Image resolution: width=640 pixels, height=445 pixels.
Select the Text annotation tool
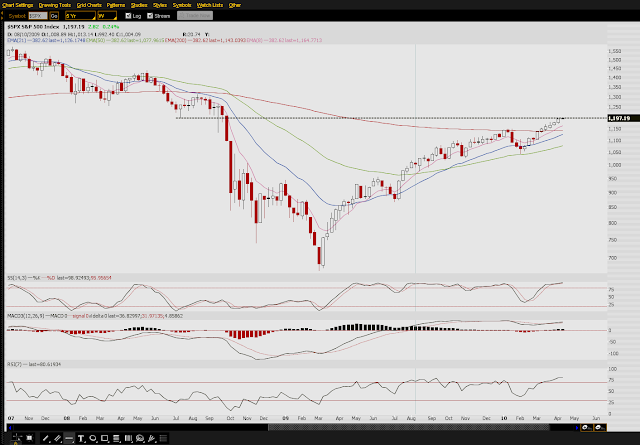tap(81, 438)
